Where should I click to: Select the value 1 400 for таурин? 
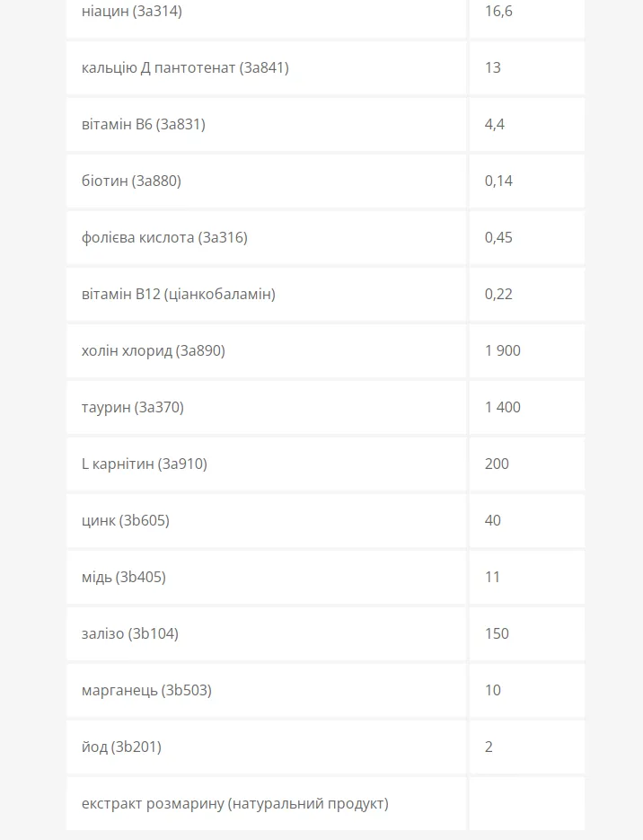pyautogui.click(x=503, y=407)
